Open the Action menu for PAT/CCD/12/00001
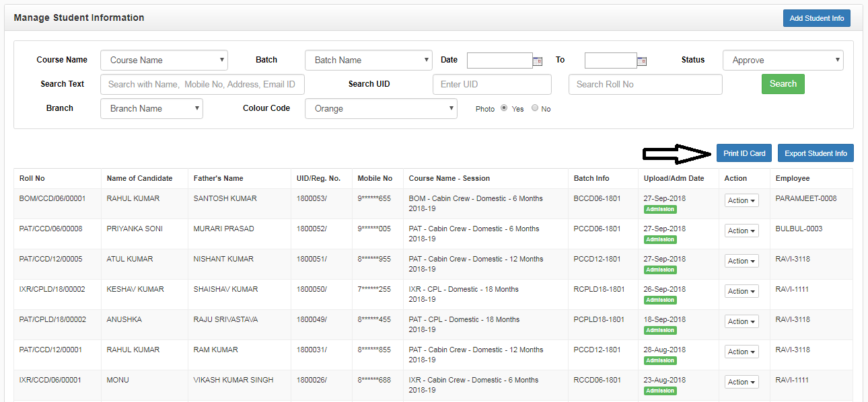Screen dimensions: 868x402 (742, 352)
